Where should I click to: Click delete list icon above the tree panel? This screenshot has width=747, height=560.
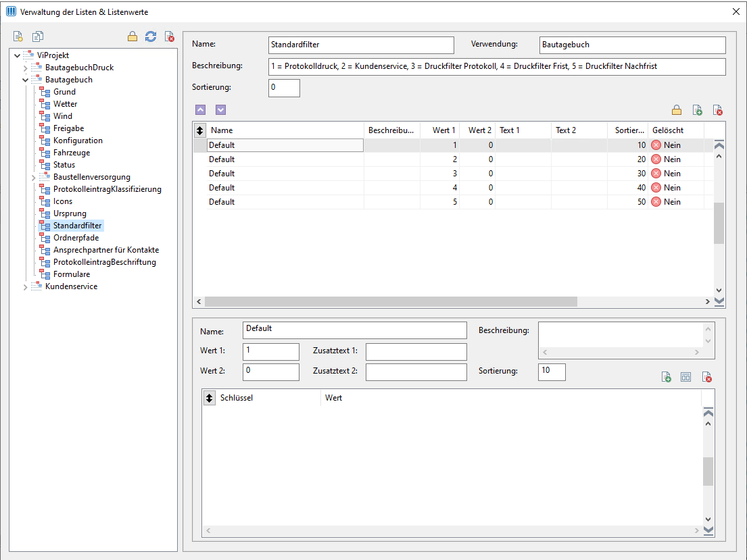170,36
